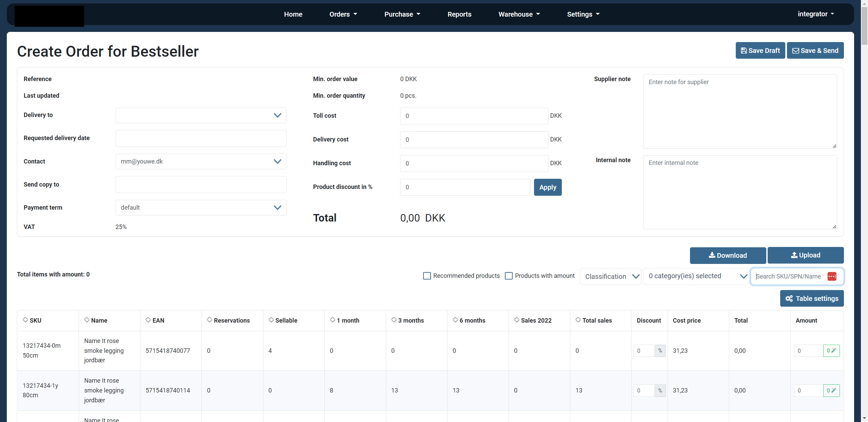Go to the Reports menu item

(459, 14)
